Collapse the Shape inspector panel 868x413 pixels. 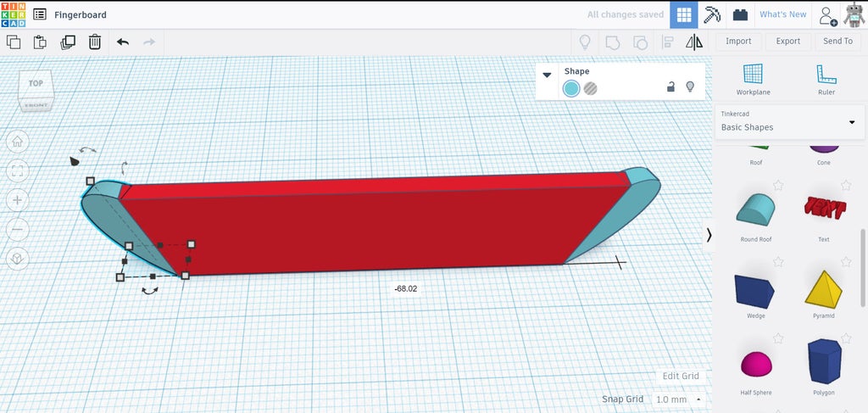tap(547, 75)
